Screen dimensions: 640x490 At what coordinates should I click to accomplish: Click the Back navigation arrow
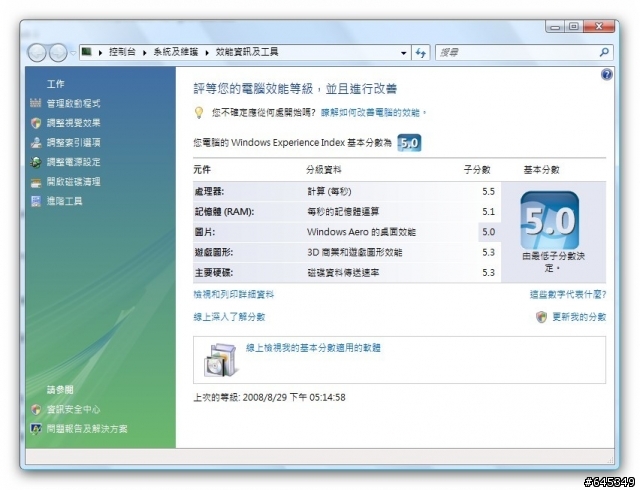37,53
